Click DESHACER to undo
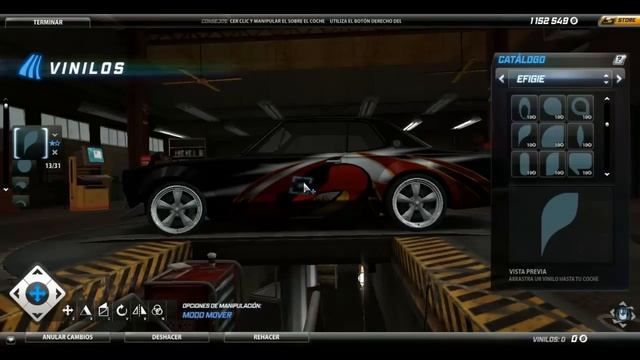The image size is (640, 360). click(167, 337)
